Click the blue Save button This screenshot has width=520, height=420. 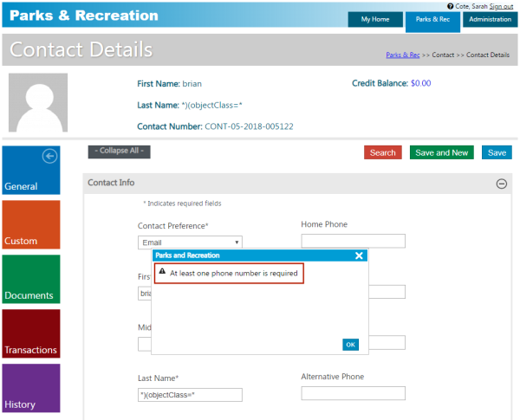tap(497, 152)
